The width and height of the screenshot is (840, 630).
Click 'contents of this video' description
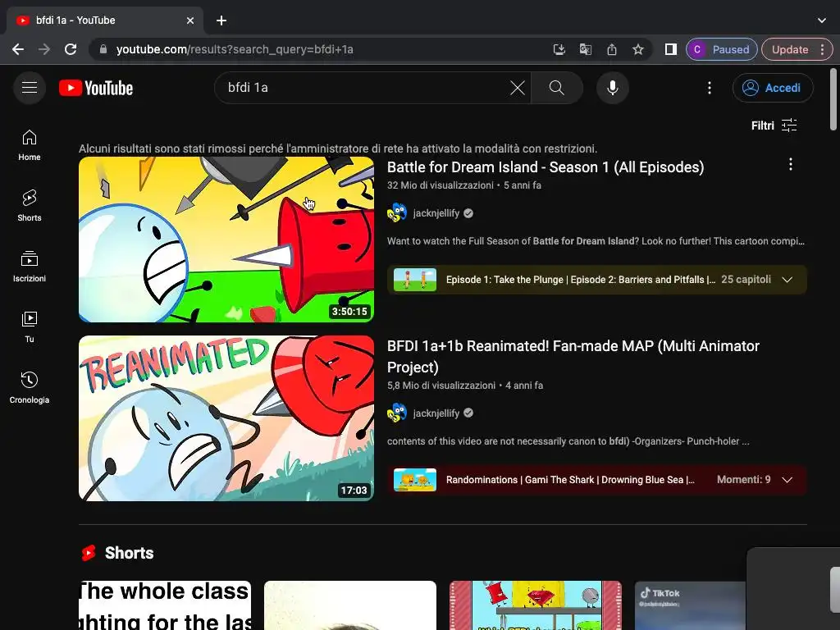coord(568,441)
